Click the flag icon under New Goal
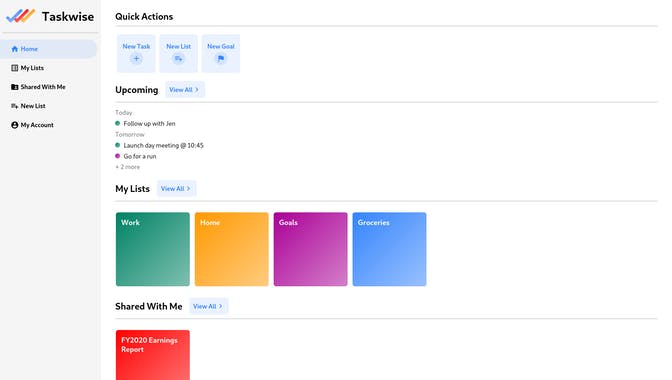672x380 pixels. point(221,59)
